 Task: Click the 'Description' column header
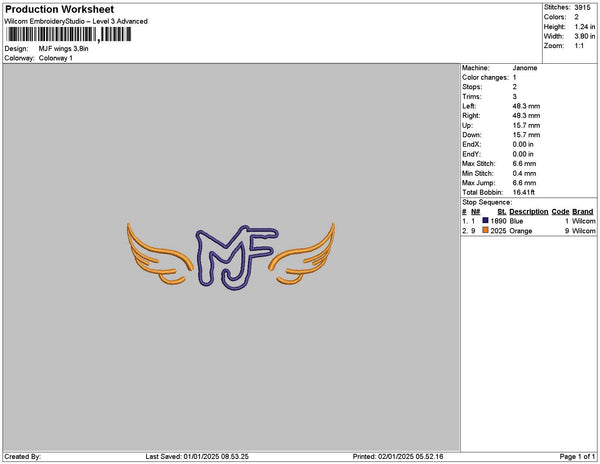528,212
